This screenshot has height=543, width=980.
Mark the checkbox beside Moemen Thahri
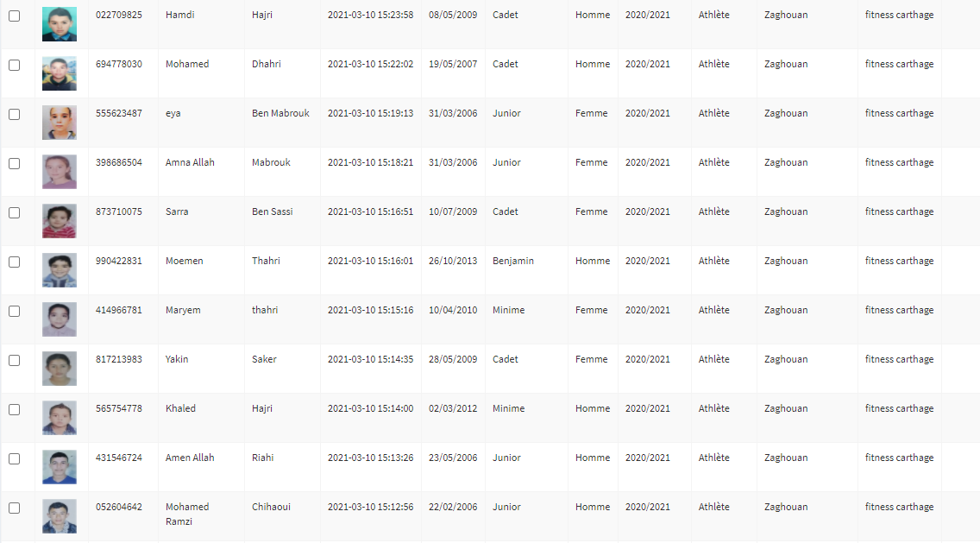click(x=14, y=262)
